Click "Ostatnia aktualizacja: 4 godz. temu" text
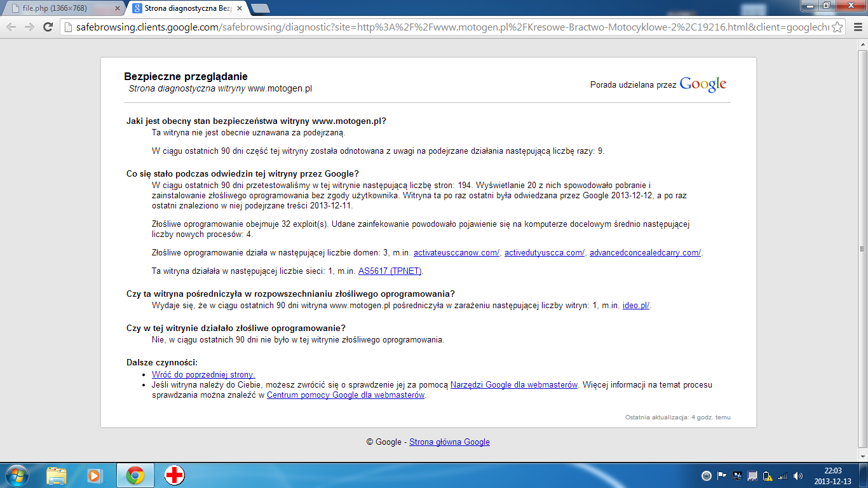The height and width of the screenshot is (488, 868). tap(678, 417)
